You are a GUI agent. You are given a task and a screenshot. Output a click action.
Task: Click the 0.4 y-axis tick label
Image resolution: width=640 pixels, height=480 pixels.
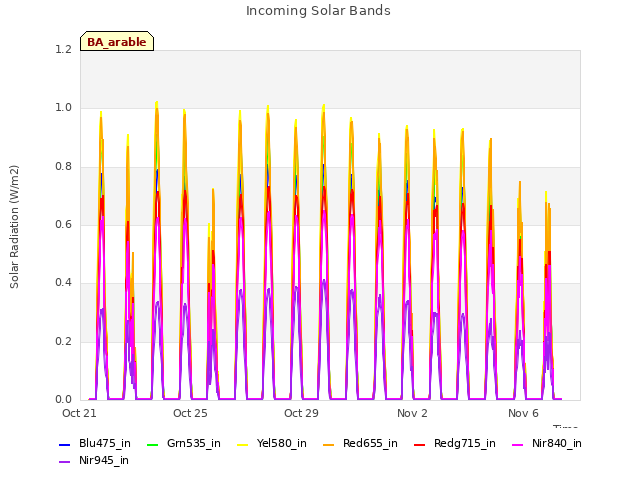pos(63,283)
